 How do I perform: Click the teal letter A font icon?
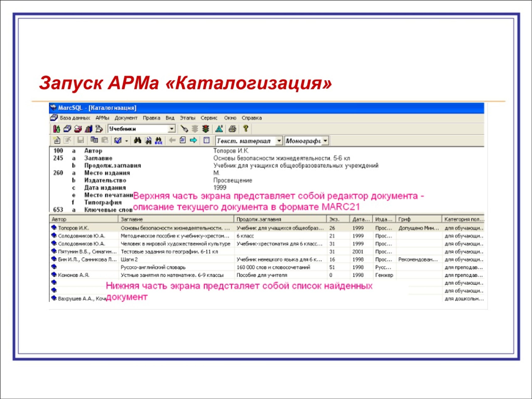[x=219, y=129]
